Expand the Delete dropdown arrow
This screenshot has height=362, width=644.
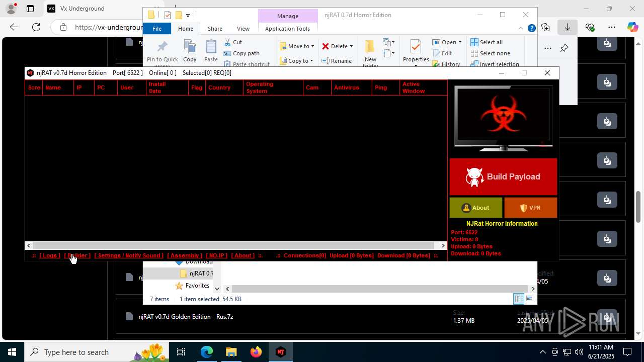pos(351,46)
